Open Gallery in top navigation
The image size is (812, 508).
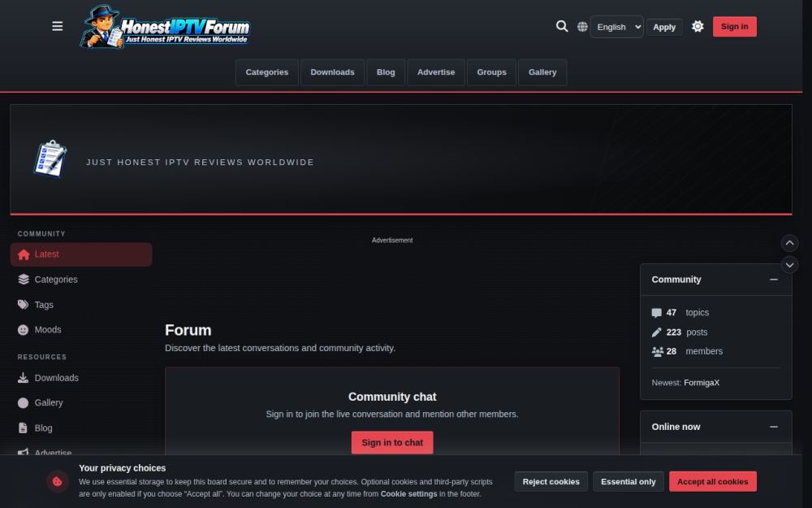pos(542,72)
